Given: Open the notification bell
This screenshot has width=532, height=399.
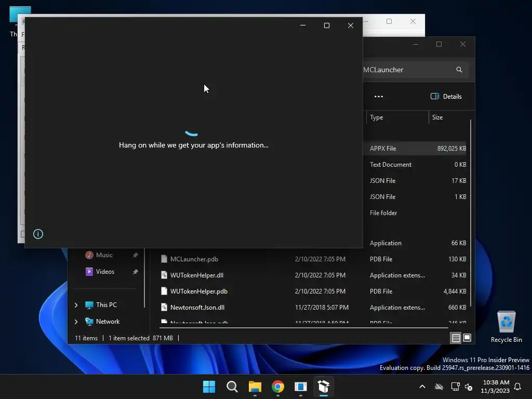Looking at the screenshot, I should (x=518, y=387).
